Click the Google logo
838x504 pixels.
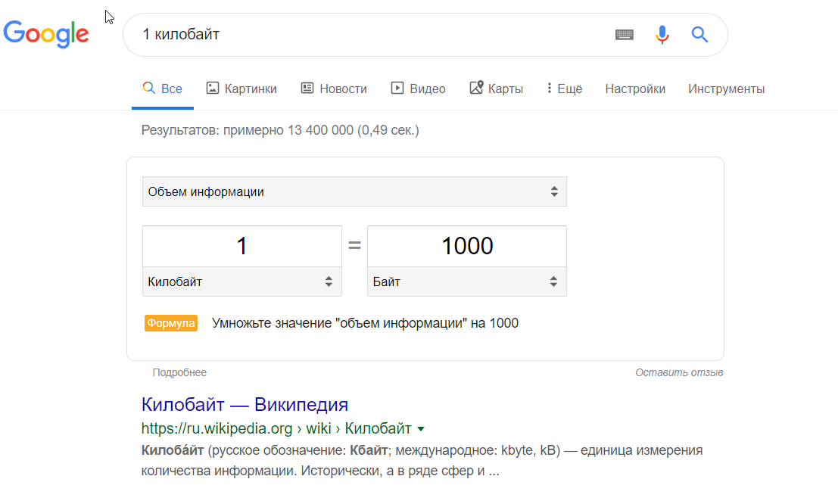46,34
